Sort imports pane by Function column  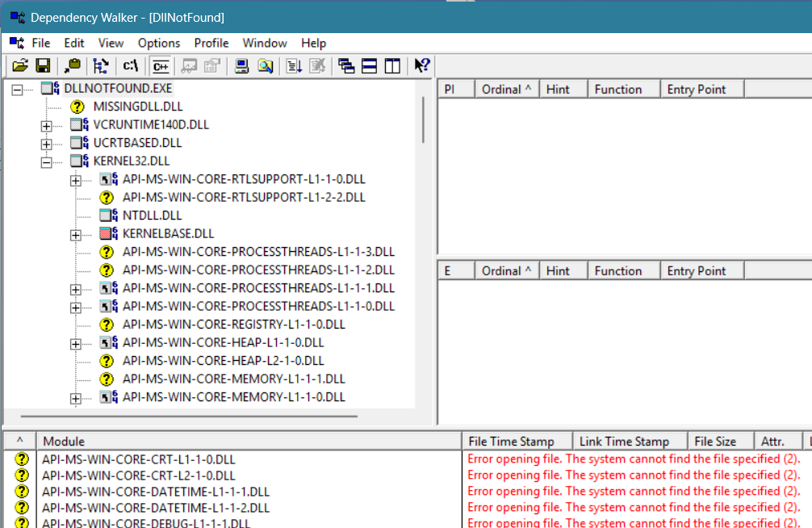(624, 89)
